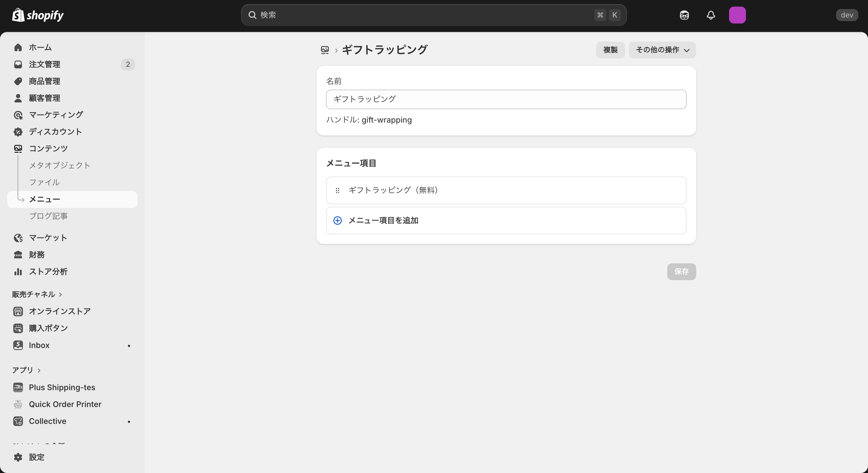Click the 注文管理 count badge 2
868x473 pixels.
(x=128, y=64)
